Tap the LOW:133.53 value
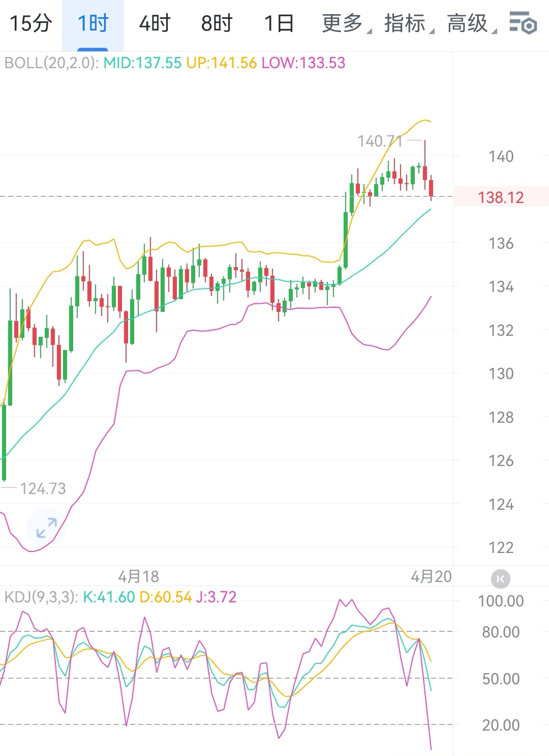Viewport: 549px width, 756px height. click(x=303, y=63)
